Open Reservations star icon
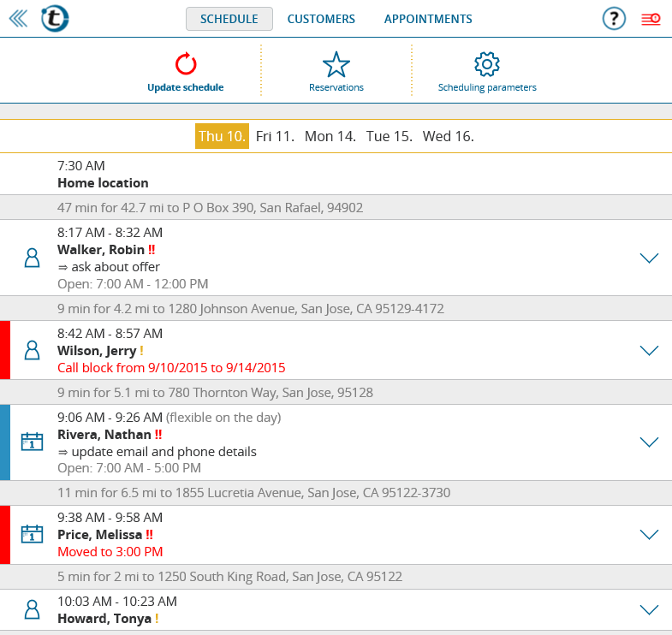 (336, 64)
